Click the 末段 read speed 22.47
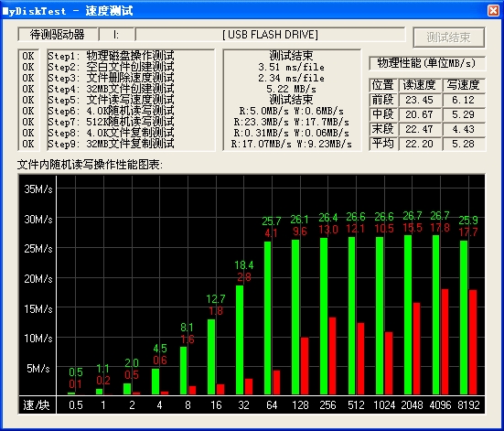This screenshot has width=504, height=431. pos(419,129)
